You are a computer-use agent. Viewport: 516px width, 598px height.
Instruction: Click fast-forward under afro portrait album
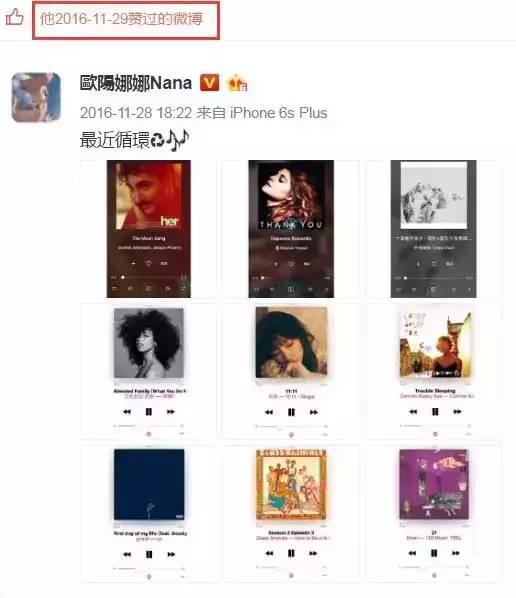click(170, 412)
